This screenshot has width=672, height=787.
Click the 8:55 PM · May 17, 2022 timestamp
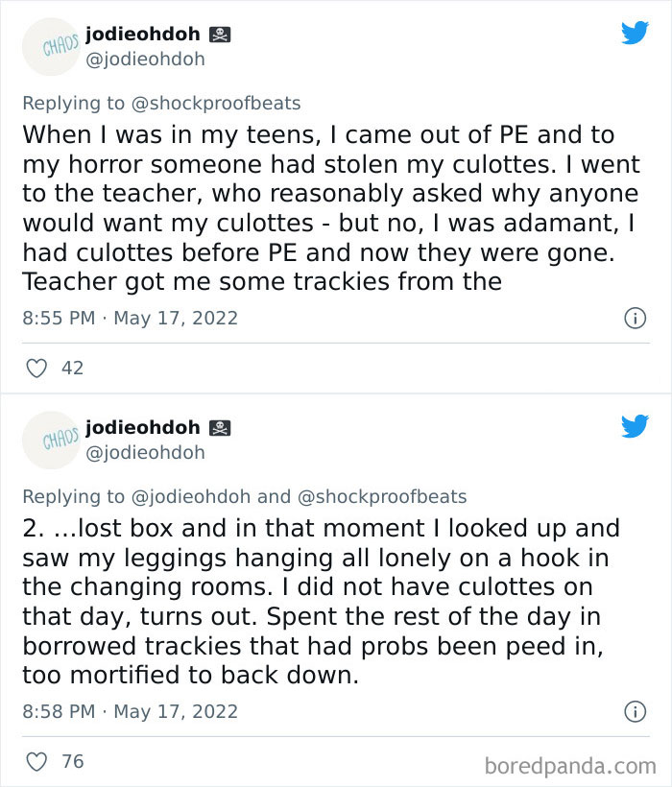(x=130, y=318)
